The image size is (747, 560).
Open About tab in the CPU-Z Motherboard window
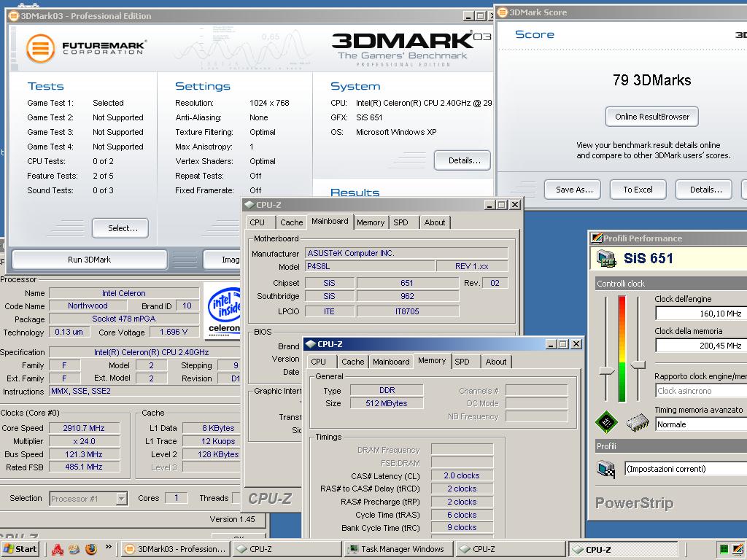coord(435,222)
